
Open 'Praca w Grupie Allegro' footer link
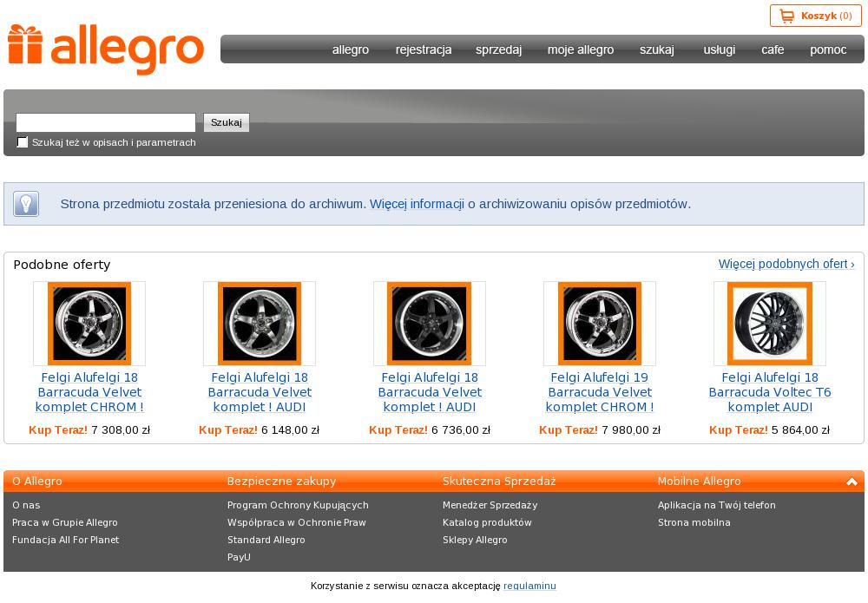tap(65, 523)
